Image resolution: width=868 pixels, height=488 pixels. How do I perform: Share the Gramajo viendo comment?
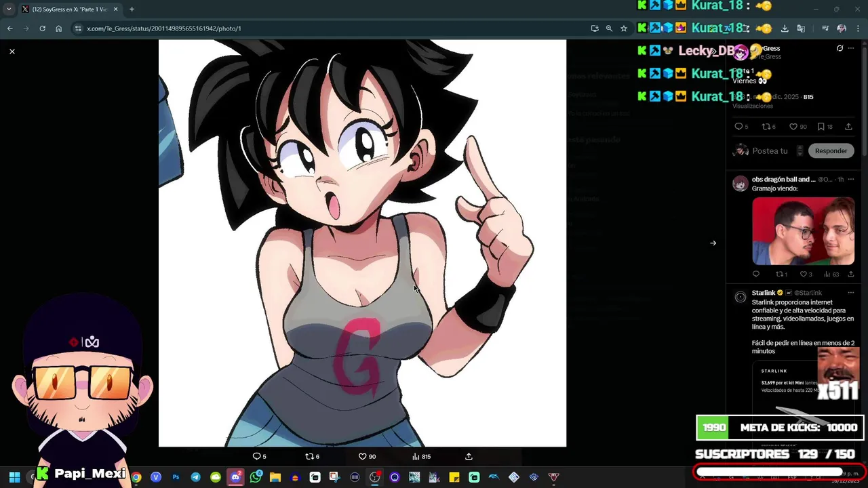[x=851, y=274]
